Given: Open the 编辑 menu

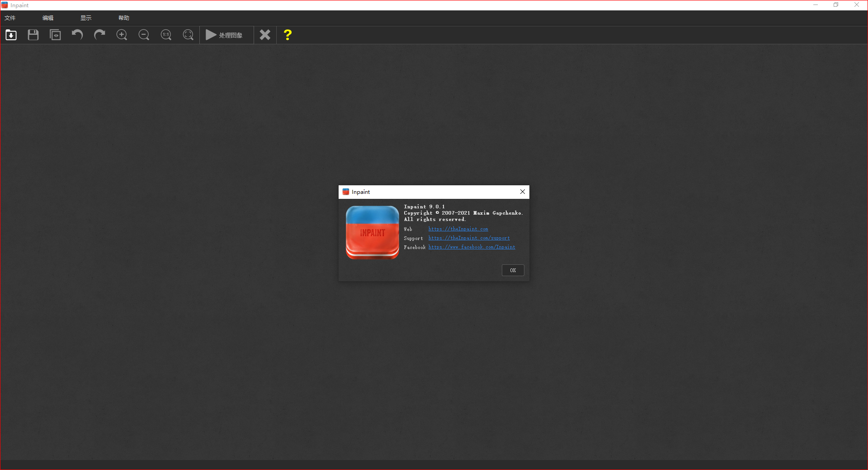Looking at the screenshot, I should click(x=48, y=18).
